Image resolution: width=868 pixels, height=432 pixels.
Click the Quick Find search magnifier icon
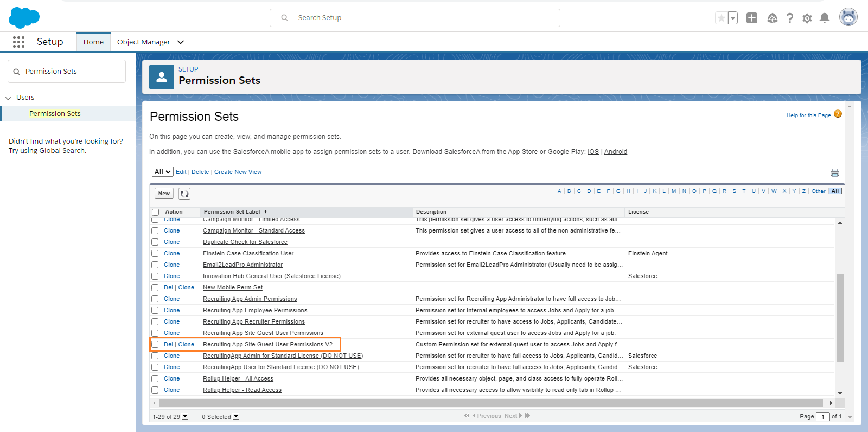[17, 72]
